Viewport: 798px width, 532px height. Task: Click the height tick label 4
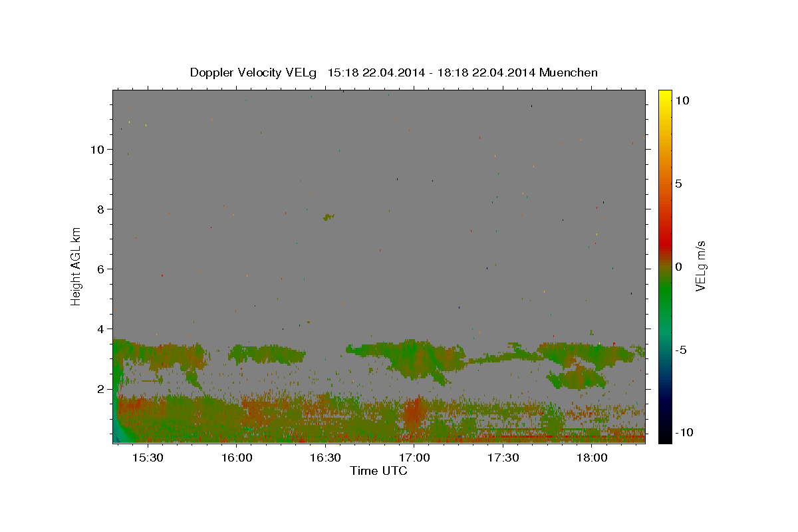tap(100, 329)
